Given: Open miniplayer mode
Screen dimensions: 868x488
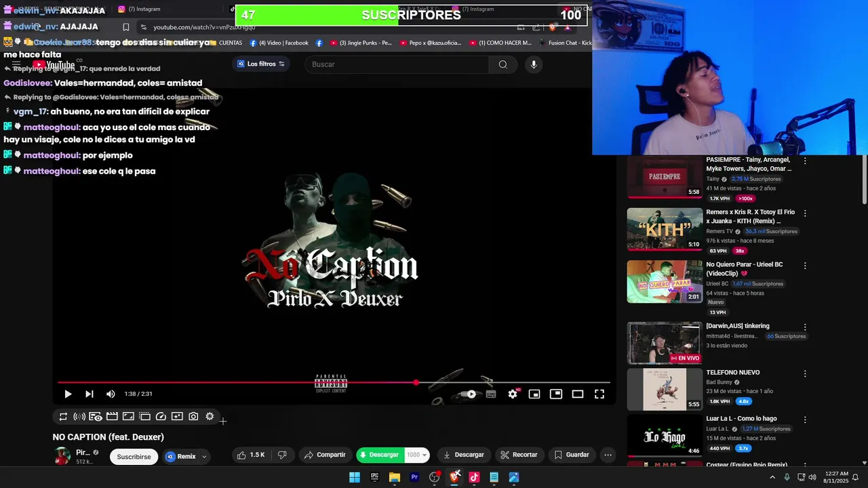Looking at the screenshot, I should tap(534, 394).
